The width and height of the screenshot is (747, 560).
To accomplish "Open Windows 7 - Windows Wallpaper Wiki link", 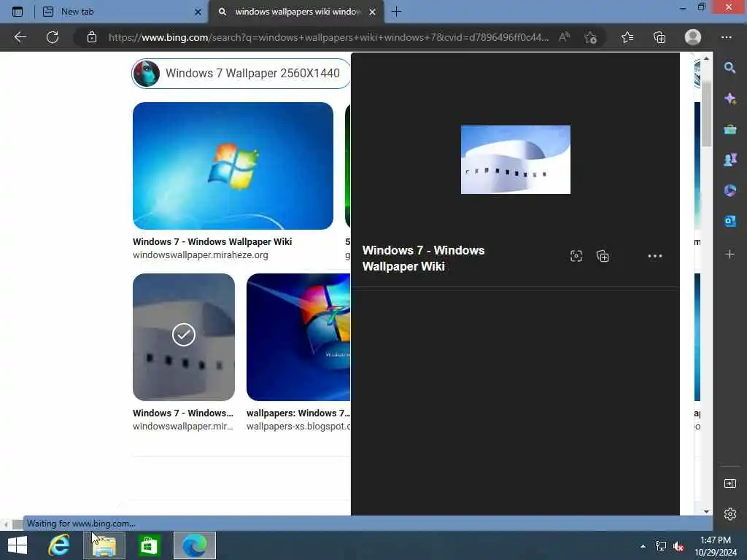I will coord(212,242).
